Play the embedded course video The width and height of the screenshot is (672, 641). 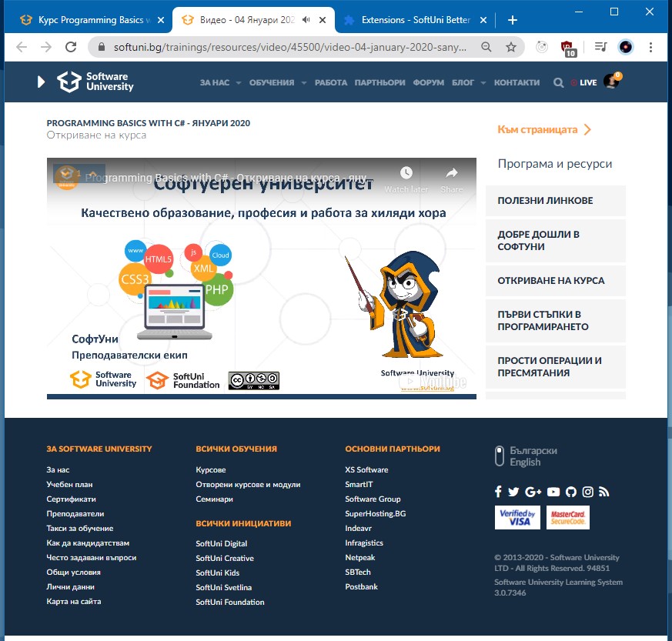click(x=262, y=278)
